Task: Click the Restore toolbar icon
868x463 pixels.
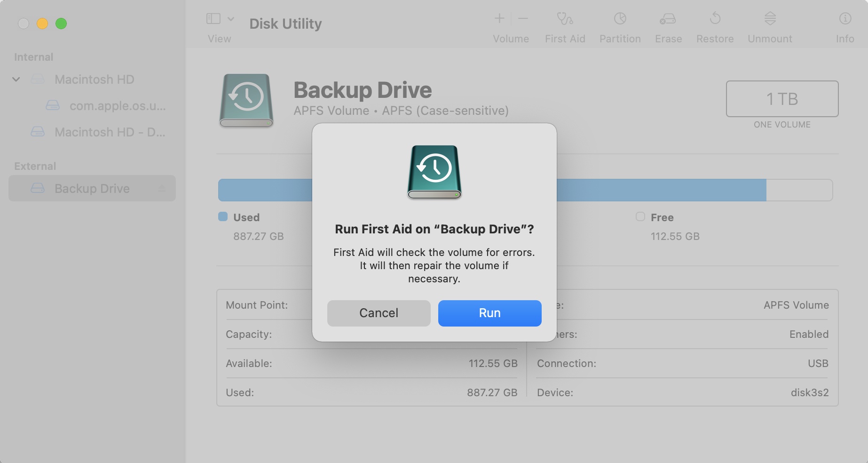Action: pos(714,26)
